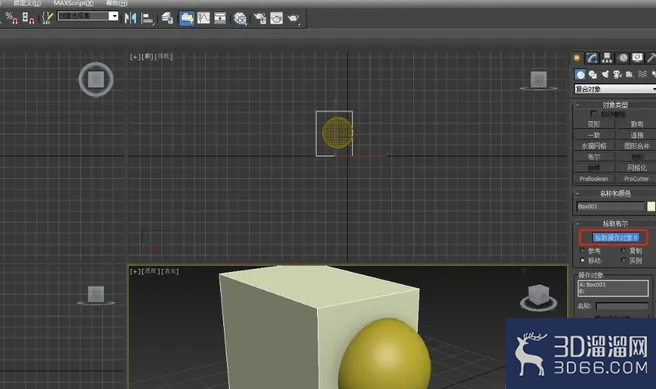Switch to the Modify panel tab
The height and width of the screenshot is (389, 656).
click(x=592, y=58)
